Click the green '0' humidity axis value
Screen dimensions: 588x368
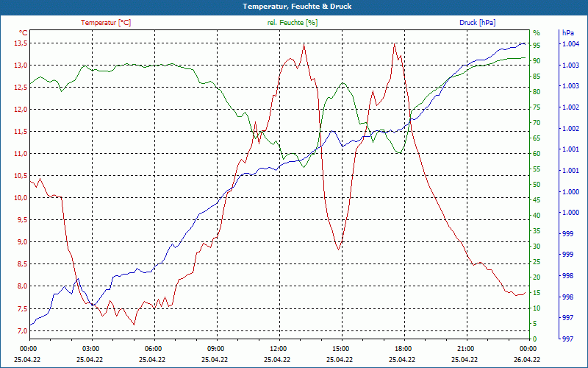(x=535, y=339)
